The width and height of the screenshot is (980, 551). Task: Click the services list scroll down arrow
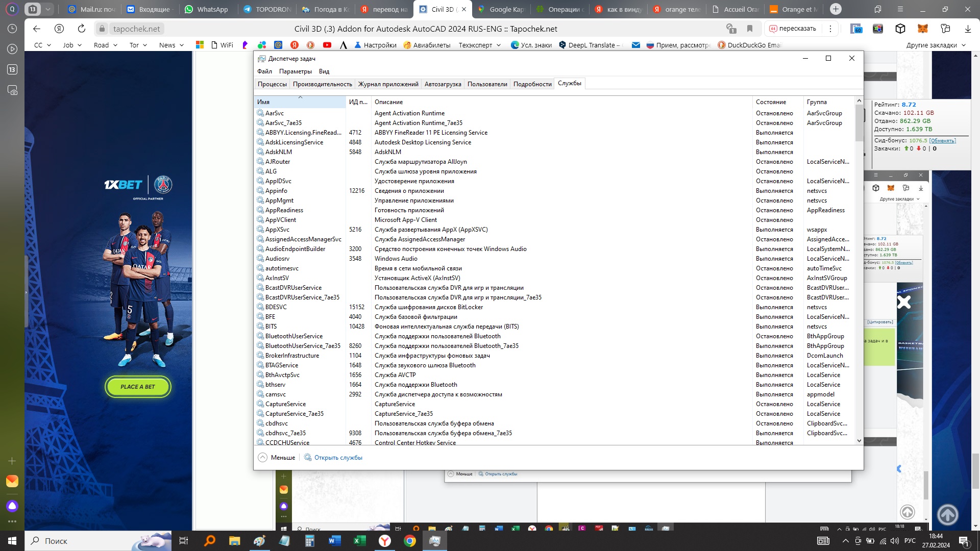859,440
